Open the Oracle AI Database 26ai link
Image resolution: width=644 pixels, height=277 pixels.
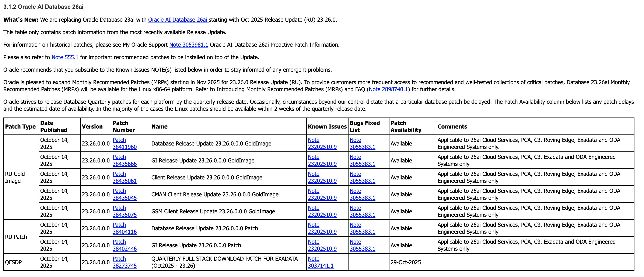(178, 20)
